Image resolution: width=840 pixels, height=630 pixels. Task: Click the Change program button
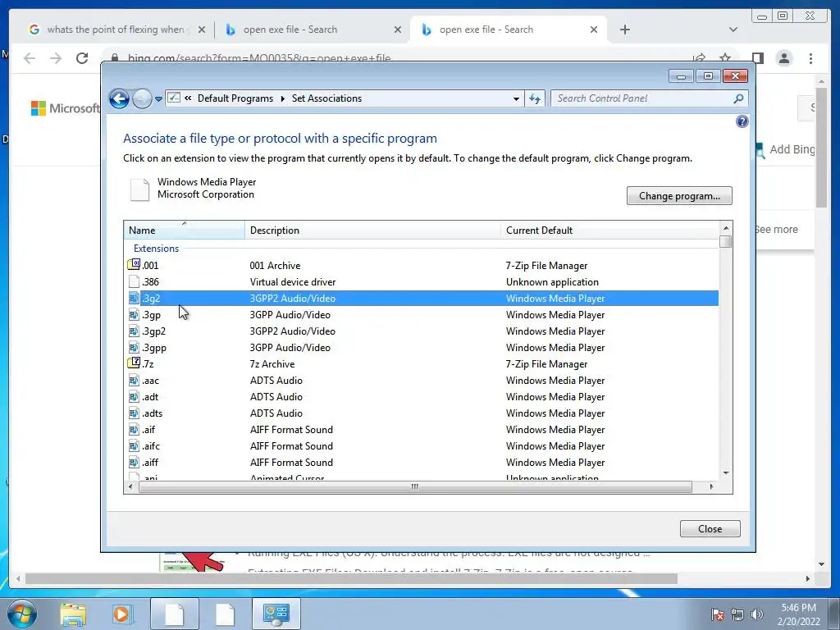[679, 196]
